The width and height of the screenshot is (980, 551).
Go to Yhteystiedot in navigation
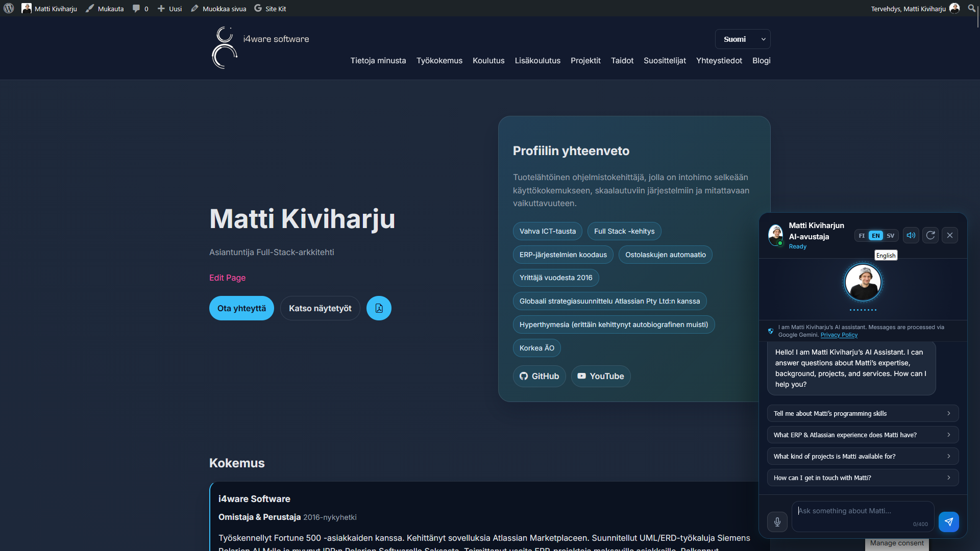(719, 61)
